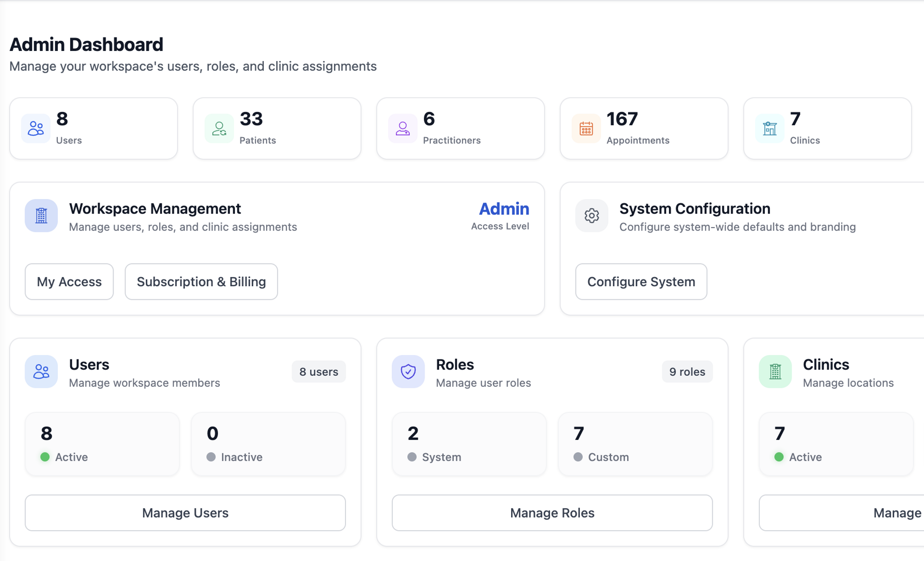
Task: Open My Access
Action: 69,281
